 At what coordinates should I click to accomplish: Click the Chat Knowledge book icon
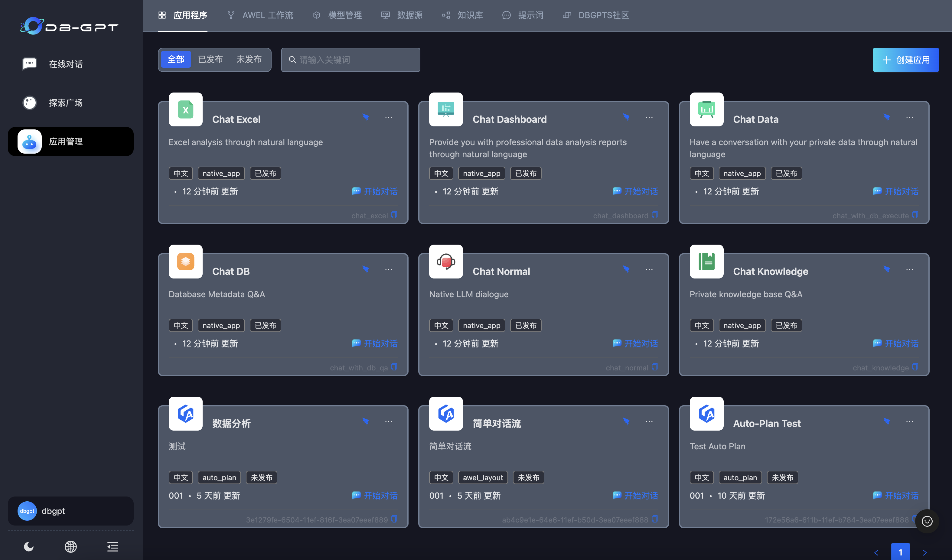(x=706, y=262)
